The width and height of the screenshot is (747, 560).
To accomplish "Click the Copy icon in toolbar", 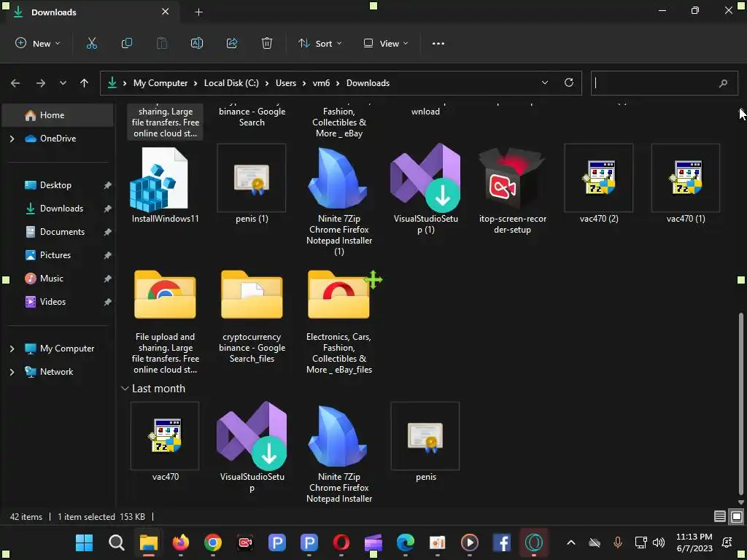I will (x=127, y=43).
